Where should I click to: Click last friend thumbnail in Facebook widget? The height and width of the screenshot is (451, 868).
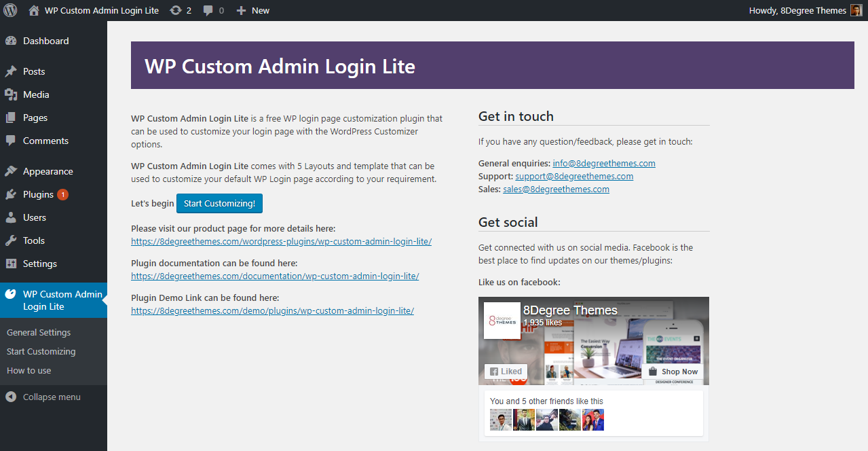pyautogui.click(x=593, y=419)
